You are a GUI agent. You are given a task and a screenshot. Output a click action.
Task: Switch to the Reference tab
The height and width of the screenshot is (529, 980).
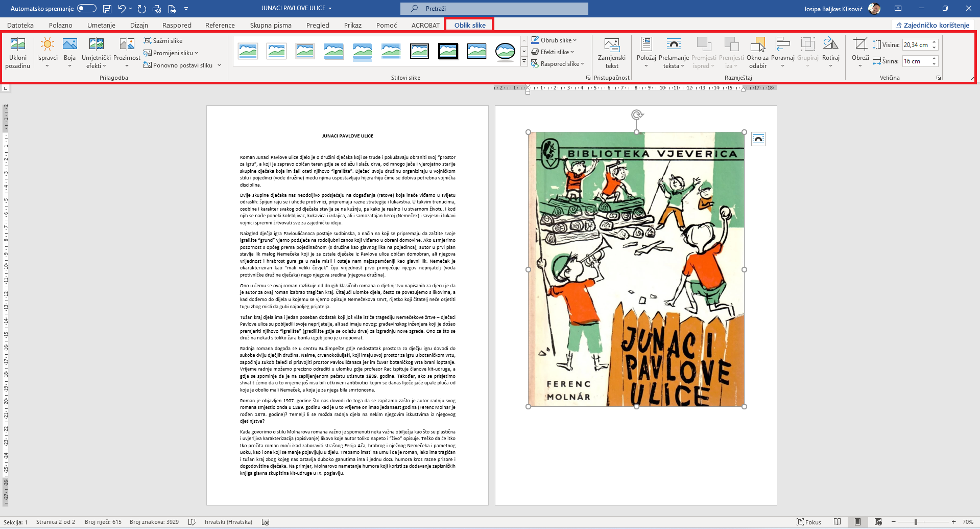[x=220, y=25]
